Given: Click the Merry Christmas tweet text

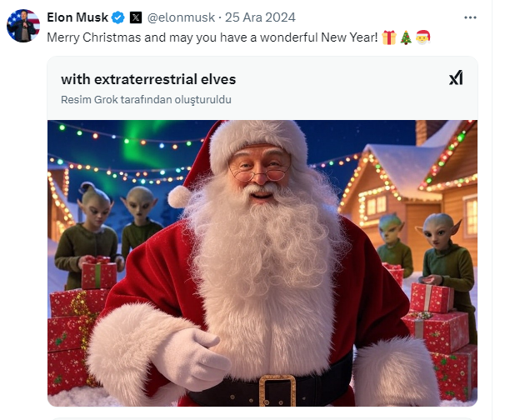Looking at the screenshot, I should 212,37.
